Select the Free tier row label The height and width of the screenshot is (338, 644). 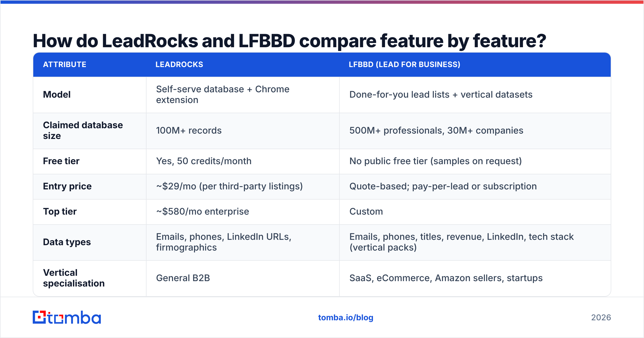click(61, 161)
